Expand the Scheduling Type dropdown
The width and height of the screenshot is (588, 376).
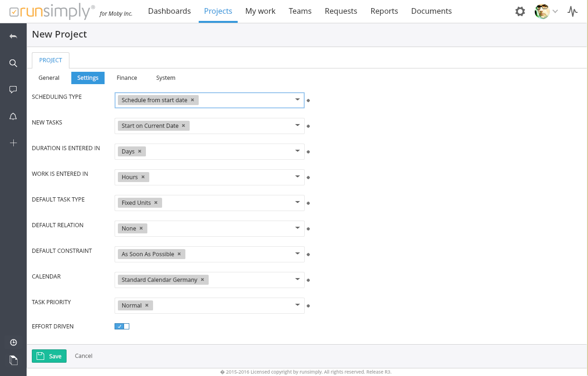297,100
